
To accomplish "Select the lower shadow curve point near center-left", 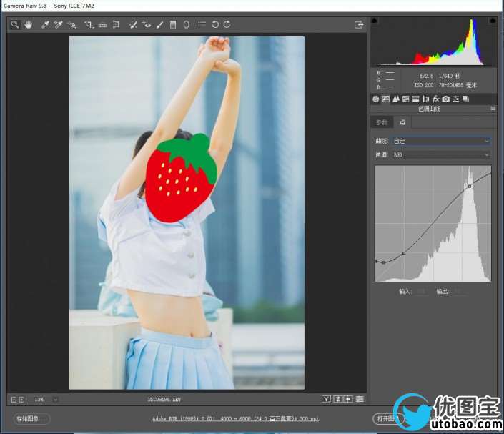I will (404, 253).
